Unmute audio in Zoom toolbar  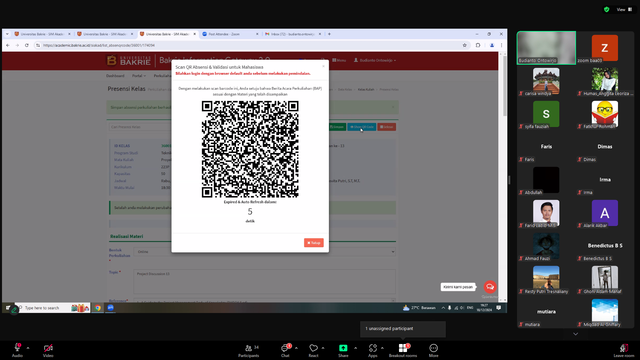[17, 349]
